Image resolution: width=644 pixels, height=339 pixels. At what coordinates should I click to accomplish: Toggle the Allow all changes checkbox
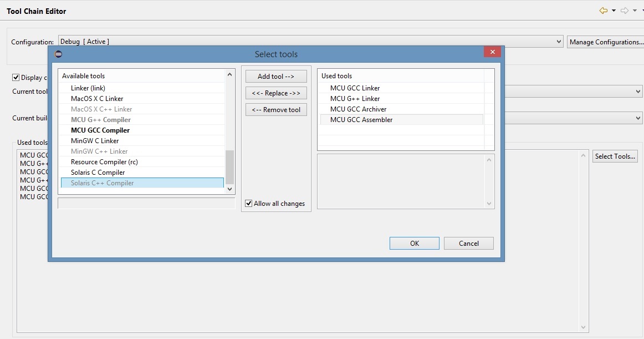pos(249,204)
